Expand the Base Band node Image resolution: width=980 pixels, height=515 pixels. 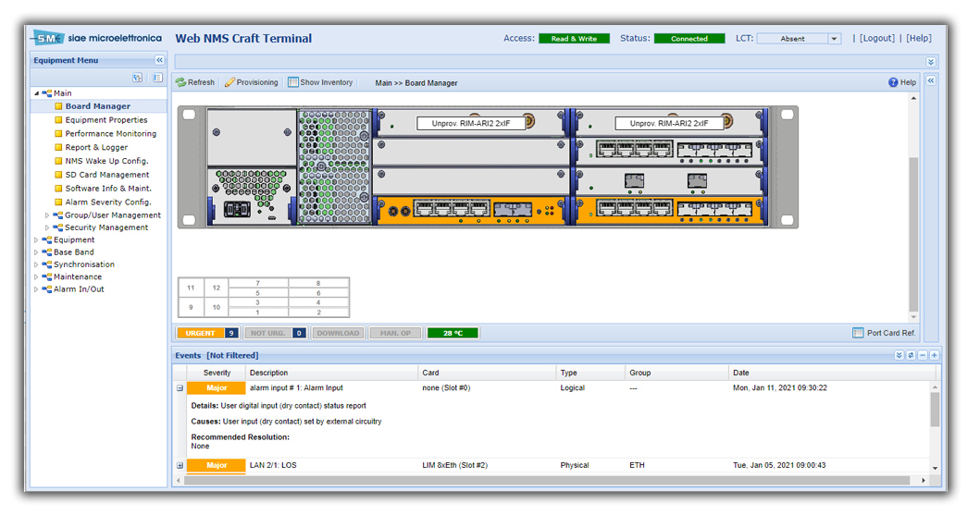36,252
